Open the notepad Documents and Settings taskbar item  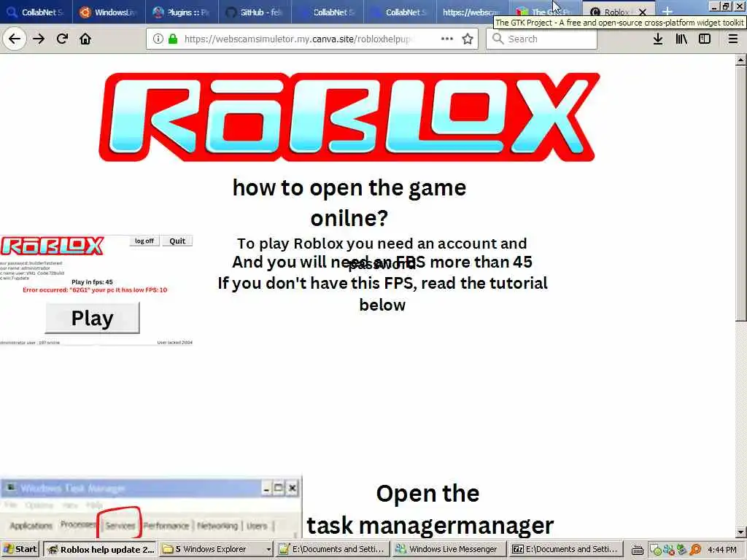click(332, 549)
